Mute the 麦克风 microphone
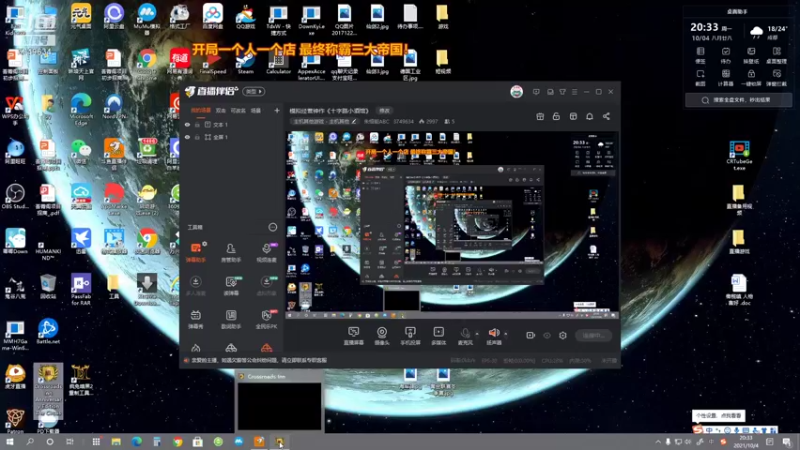This screenshot has height=450, width=800. 465,336
